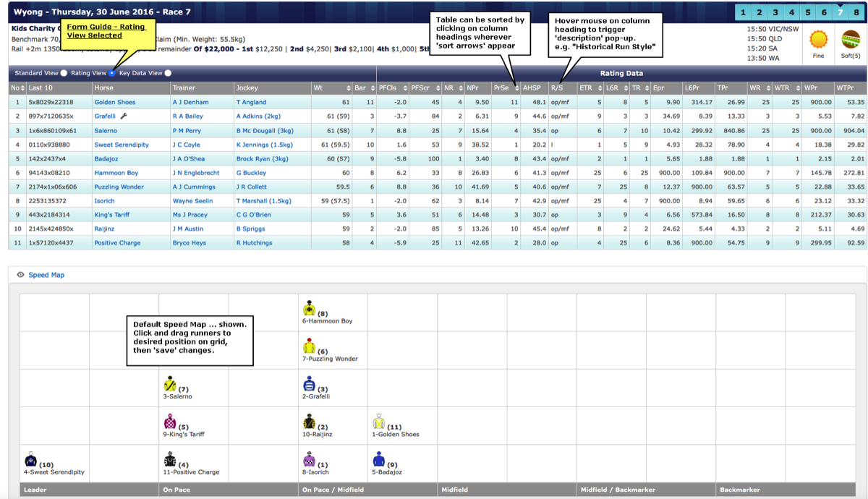The width and height of the screenshot is (868, 499).
Task: Click the wrench icon beside Grafelli
Action: pyautogui.click(x=124, y=116)
